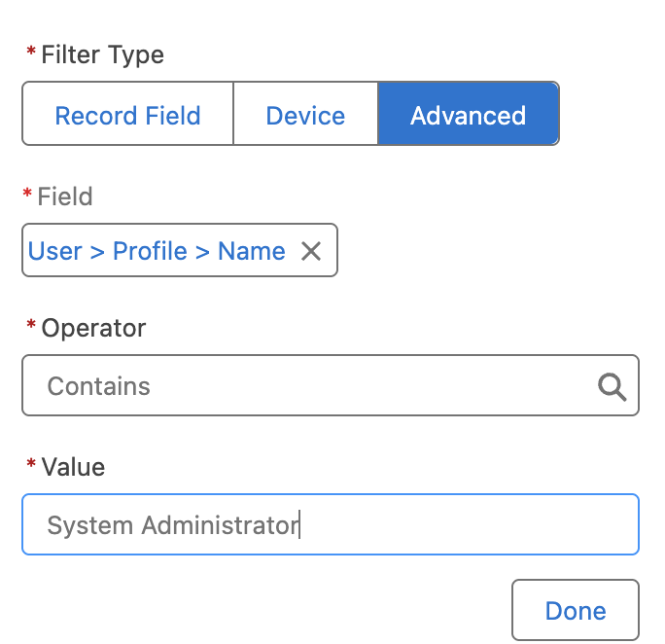Switch filter type to Device
Viewport: 665px width, 644px height.
(x=305, y=116)
